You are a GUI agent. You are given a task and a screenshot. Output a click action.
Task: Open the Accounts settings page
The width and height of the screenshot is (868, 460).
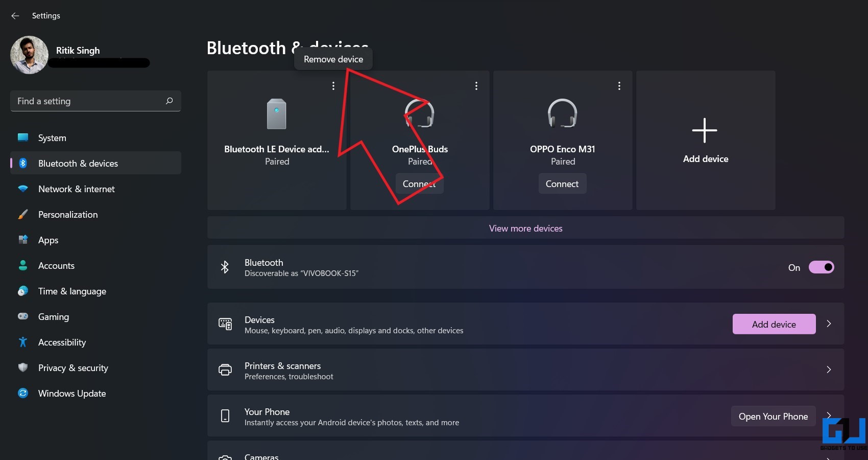pos(95,266)
